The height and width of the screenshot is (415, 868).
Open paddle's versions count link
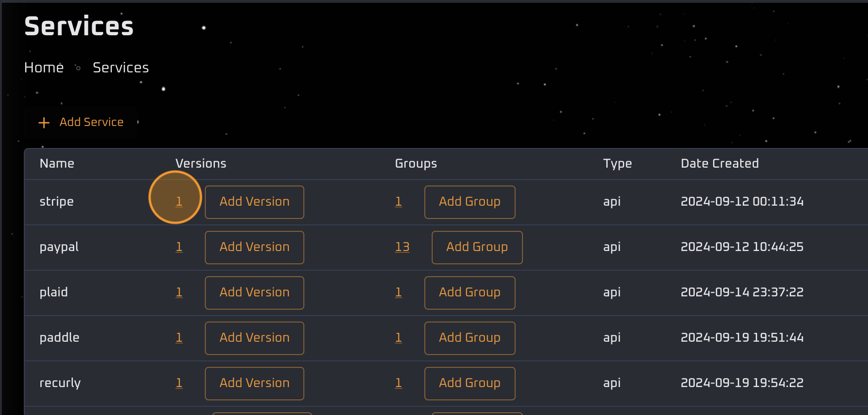tap(179, 338)
